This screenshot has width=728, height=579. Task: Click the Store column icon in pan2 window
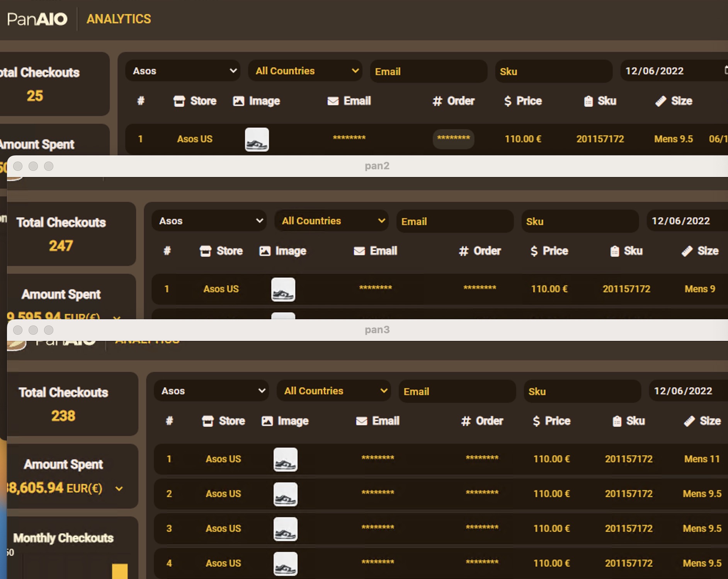pos(206,251)
